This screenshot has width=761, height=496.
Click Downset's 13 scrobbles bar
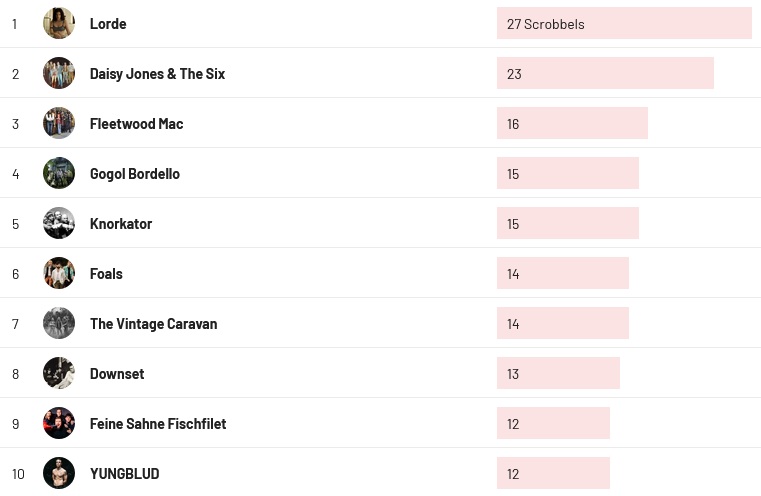558,373
